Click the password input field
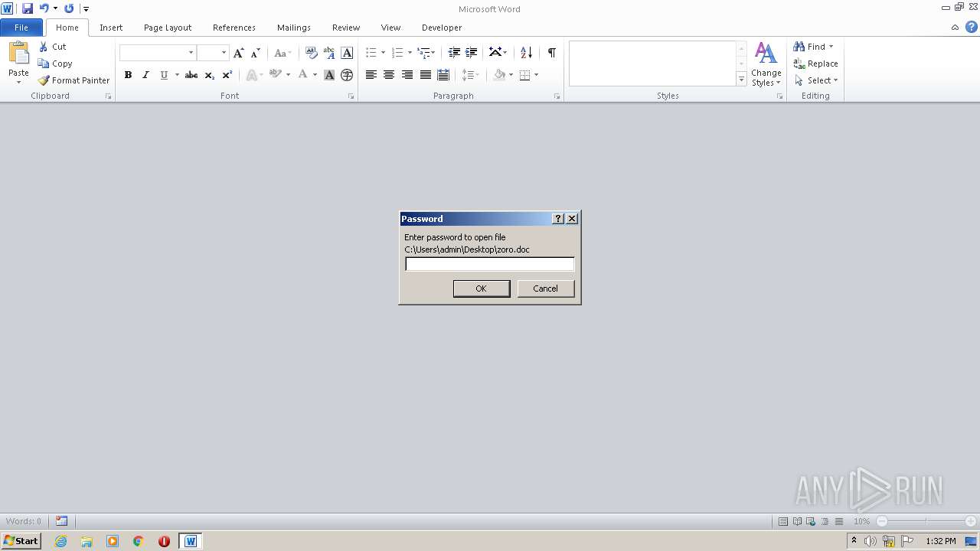 point(489,264)
